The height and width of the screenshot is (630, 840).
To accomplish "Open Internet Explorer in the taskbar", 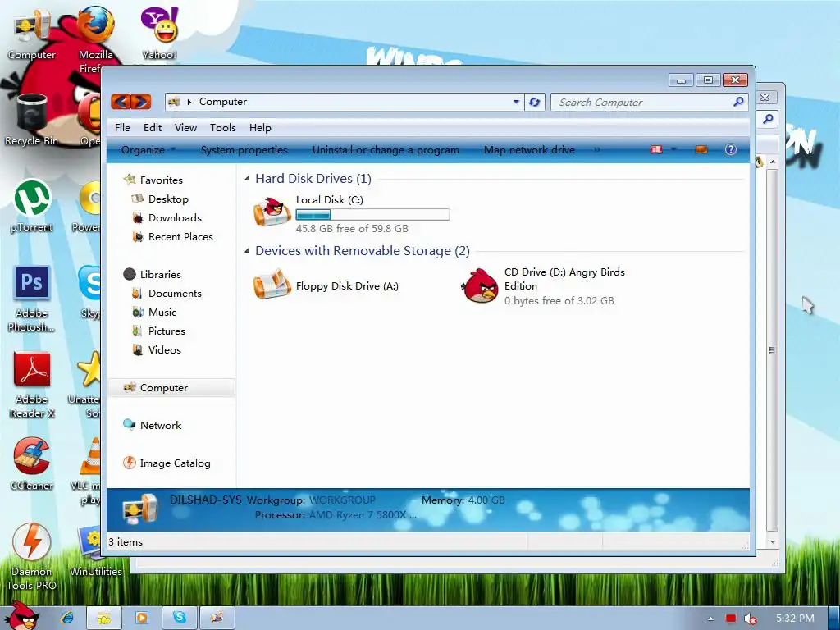I will pos(67,618).
